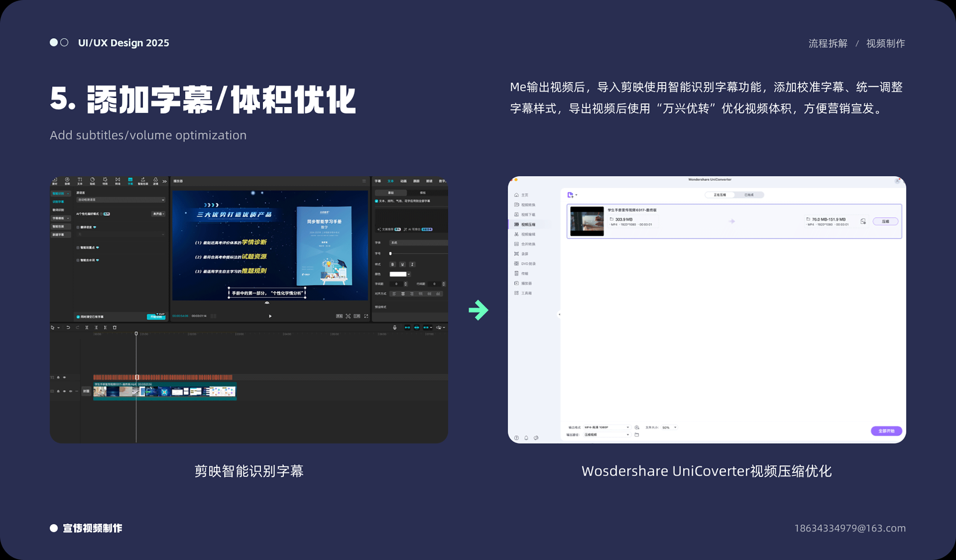Uncheck 同时清空已有字幕 checkbox
Image resolution: width=956 pixels, height=560 pixels.
pos(78,317)
